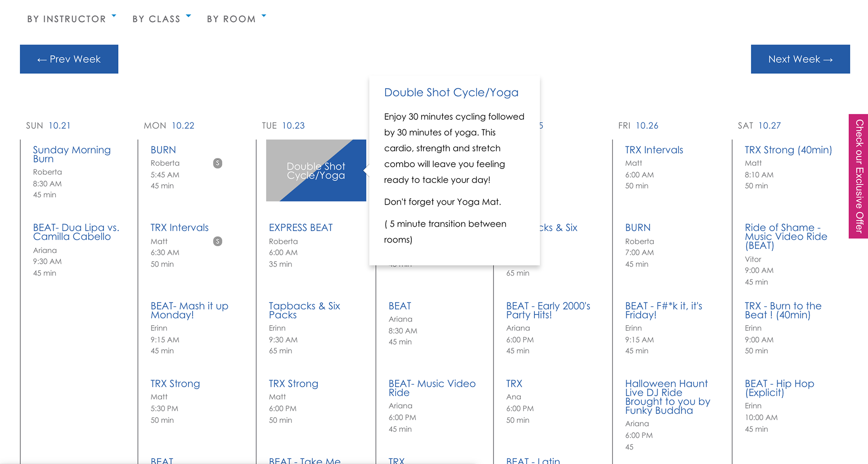Select the Double Shot Cycle/Yoga tile
The image size is (868, 464).
(316, 171)
